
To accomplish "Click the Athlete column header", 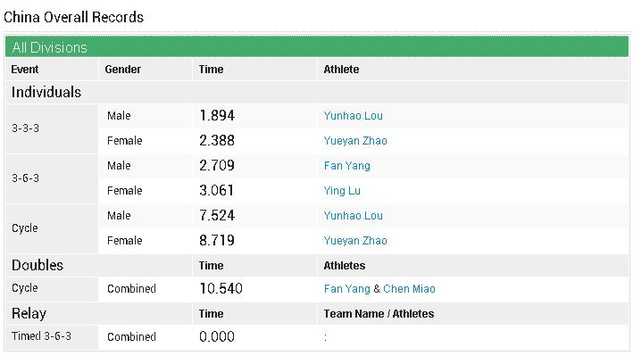I will 341,70.
